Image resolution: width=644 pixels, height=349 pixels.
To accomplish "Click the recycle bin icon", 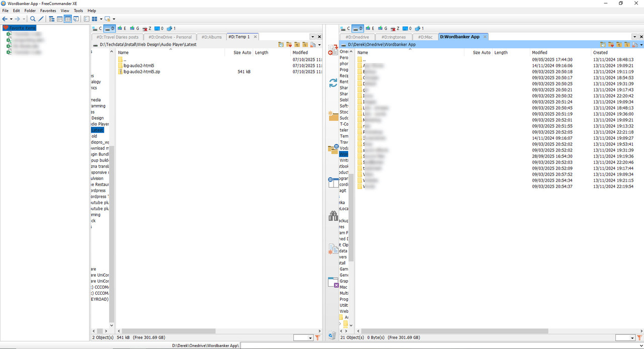I will (x=332, y=335).
